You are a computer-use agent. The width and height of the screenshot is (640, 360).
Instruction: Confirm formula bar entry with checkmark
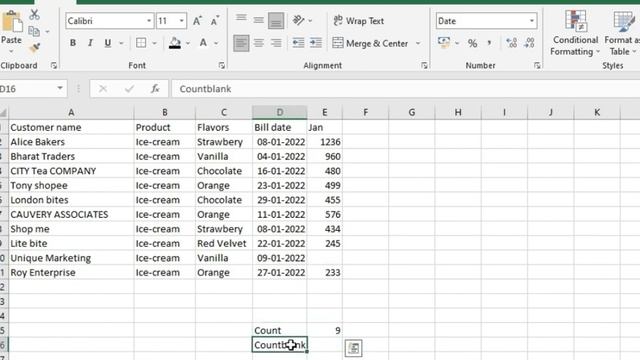[129, 89]
